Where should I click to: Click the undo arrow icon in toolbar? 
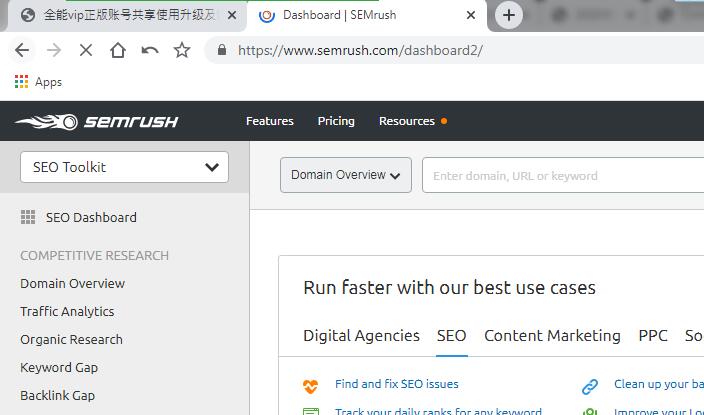[150, 50]
